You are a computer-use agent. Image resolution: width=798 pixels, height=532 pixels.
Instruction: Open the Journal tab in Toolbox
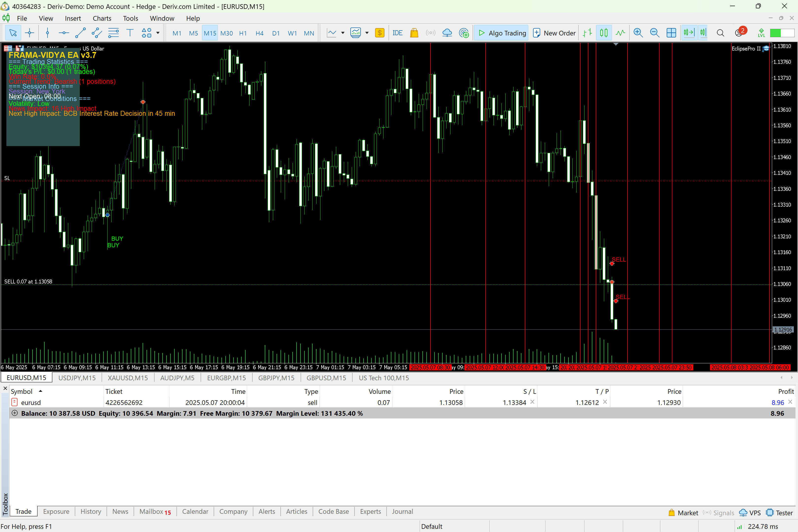point(402,511)
